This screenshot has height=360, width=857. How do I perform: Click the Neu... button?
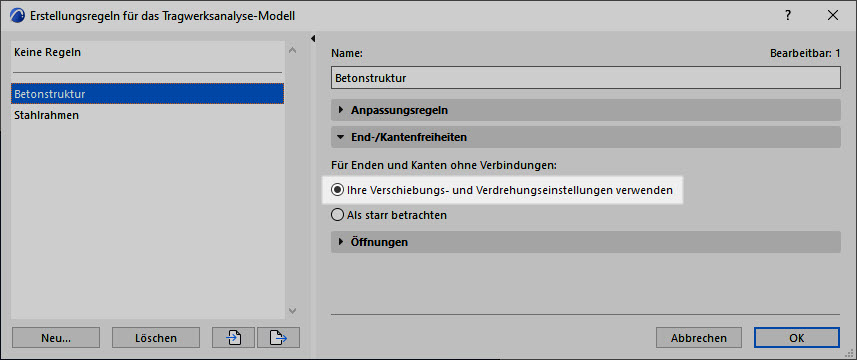pos(56,338)
